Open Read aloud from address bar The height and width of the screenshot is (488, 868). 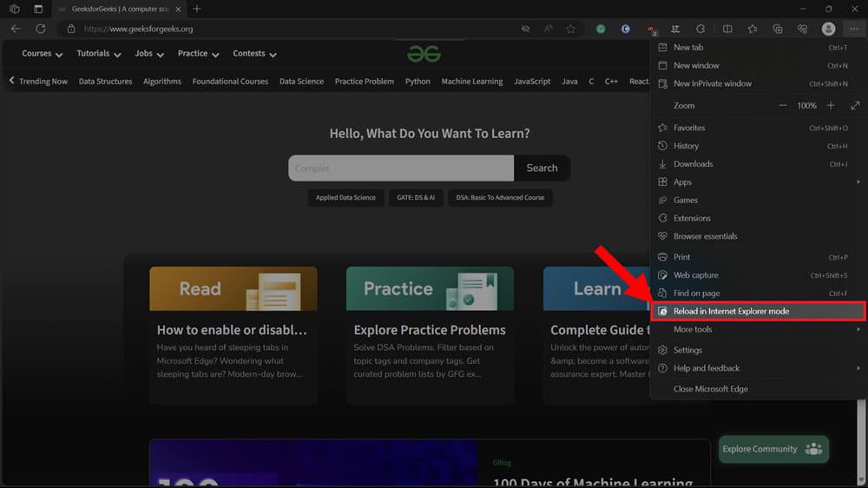(x=548, y=29)
